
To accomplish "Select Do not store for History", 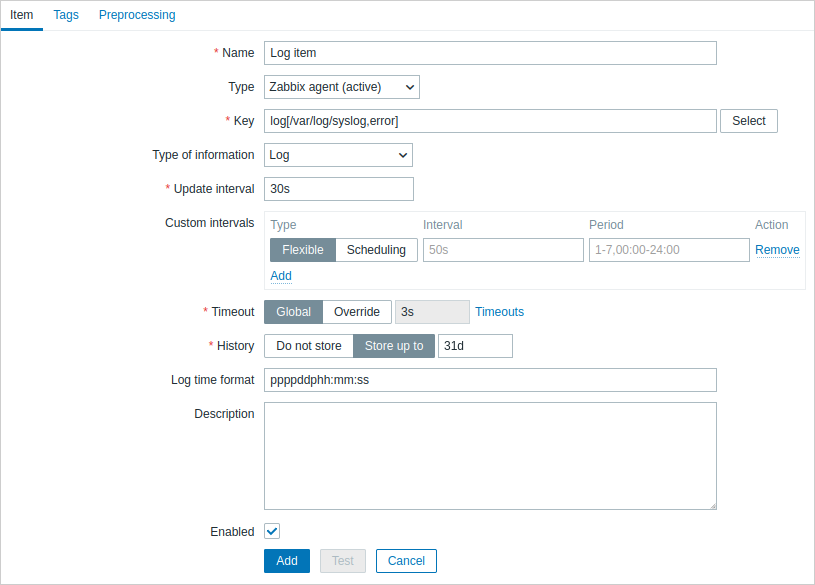I will click(309, 346).
